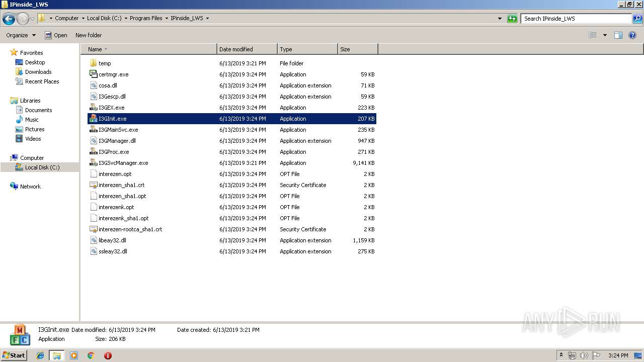
Task: Click the Refresh button next to address bar
Action: pyautogui.click(x=512, y=19)
